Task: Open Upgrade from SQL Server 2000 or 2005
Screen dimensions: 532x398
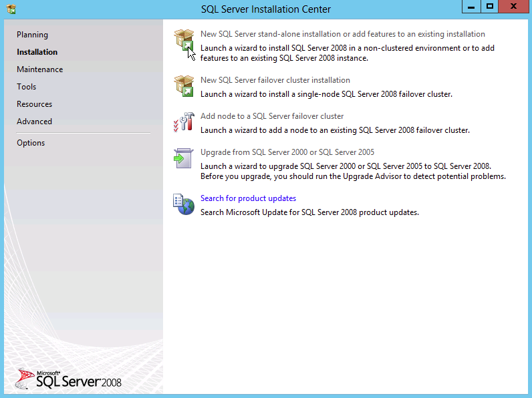Action: tap(287, 152)
